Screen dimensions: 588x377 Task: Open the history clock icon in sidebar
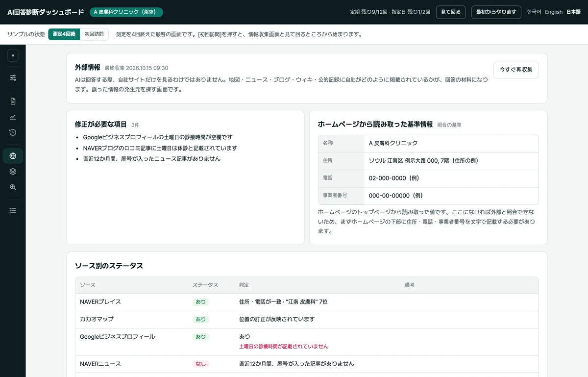pyautogui.click(x=13, y=132)
